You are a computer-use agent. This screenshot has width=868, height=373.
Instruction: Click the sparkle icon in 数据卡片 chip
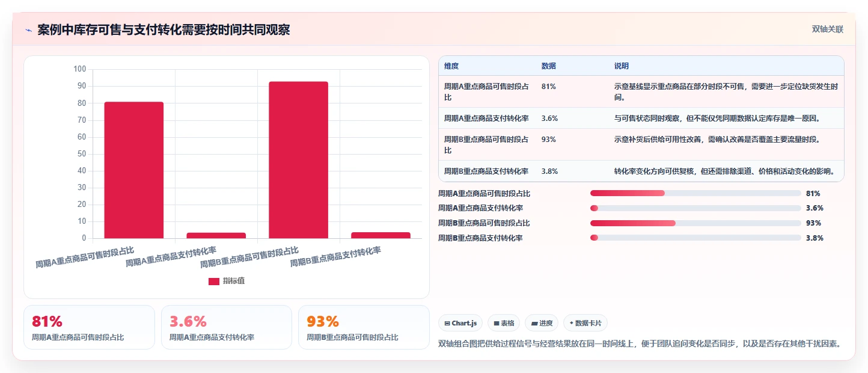tap(572, 323)
